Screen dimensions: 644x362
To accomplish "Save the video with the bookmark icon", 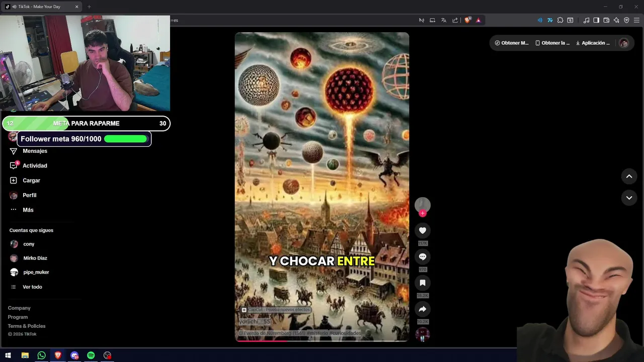I will pos(423,283).
